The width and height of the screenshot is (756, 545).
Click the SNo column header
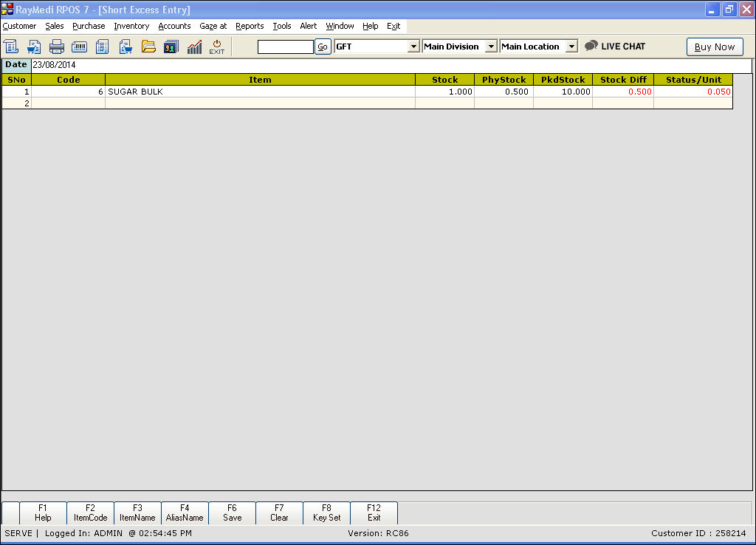(16, 80)
